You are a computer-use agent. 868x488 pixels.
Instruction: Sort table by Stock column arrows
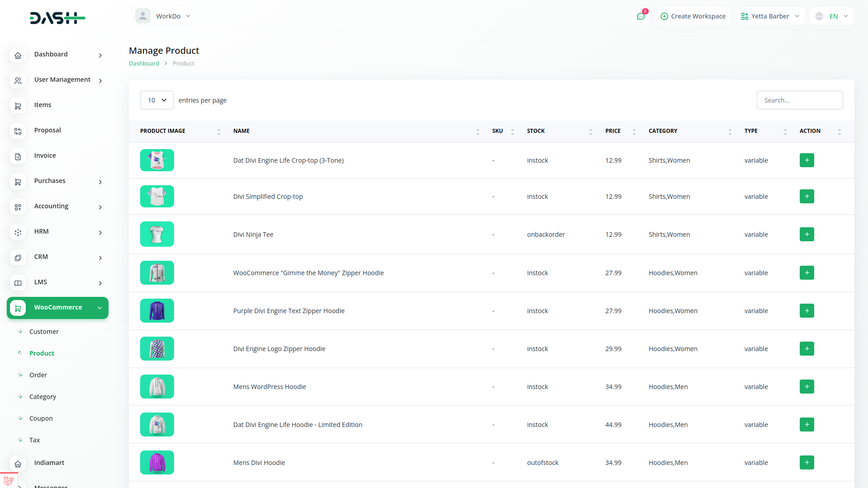tap(590, 131)
